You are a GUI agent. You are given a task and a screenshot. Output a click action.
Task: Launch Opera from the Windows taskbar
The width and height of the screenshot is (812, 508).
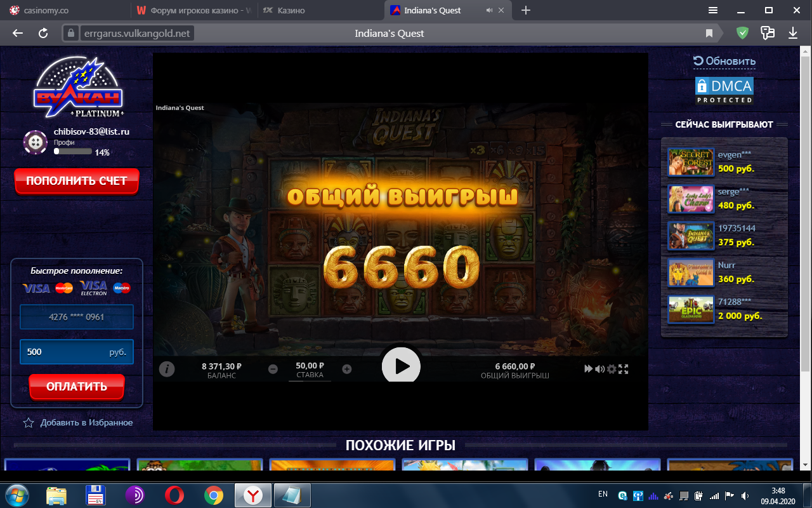(174, 495)
